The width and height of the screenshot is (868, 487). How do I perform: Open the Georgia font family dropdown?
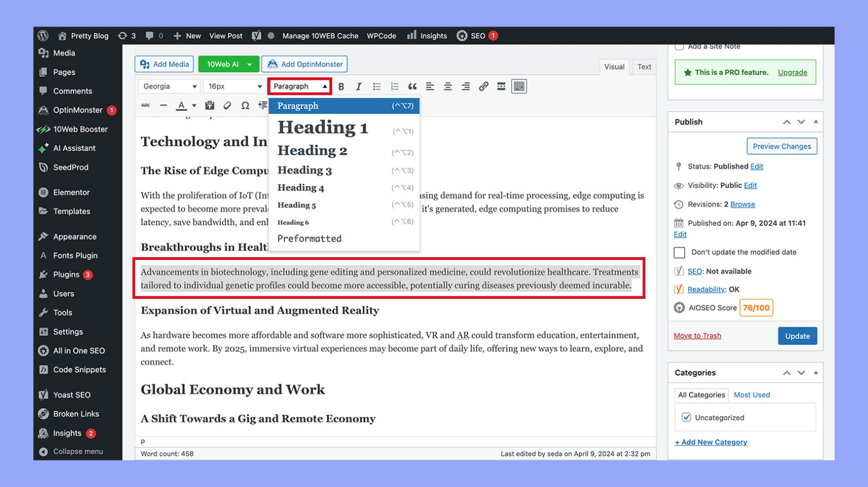[x=168, y=86]
